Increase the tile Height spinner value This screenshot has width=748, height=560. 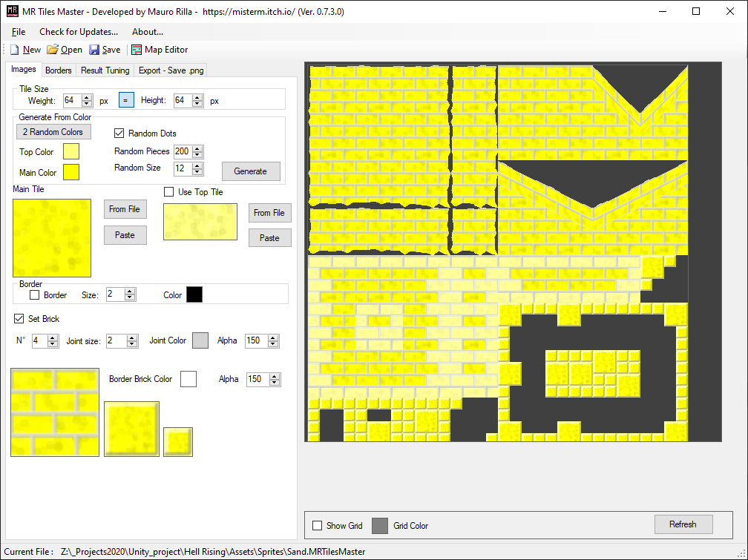[197, 97]
